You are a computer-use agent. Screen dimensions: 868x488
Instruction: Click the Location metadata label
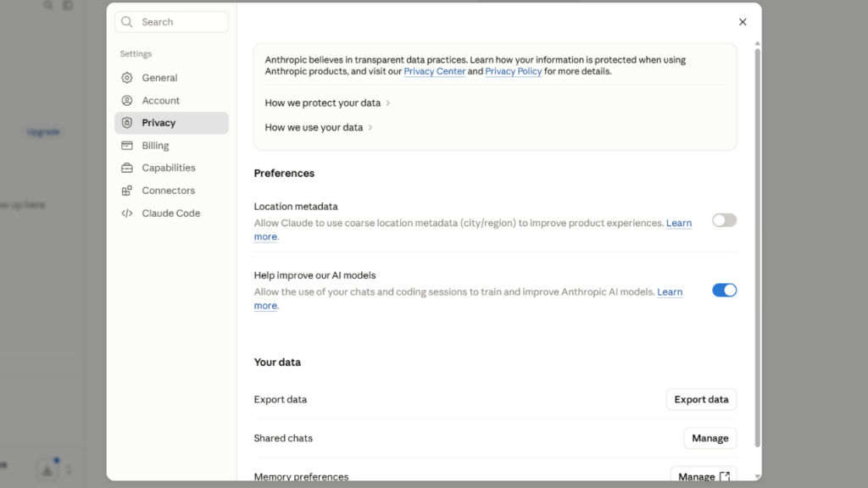[296, 207]
